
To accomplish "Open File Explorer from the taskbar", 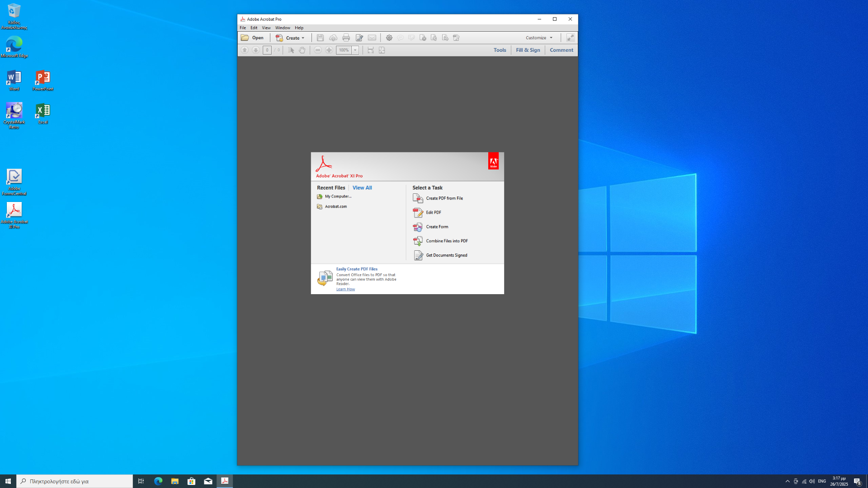I will pyautogui.click(x=175, y=481).
